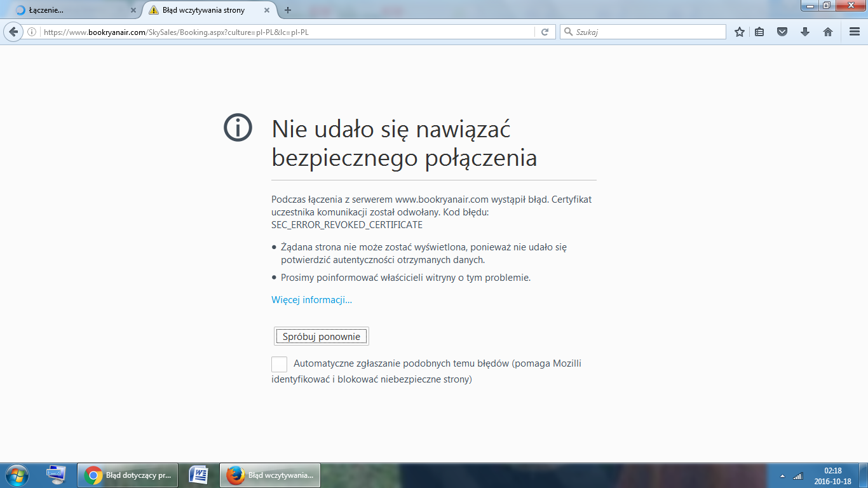Click the Spróbuj ponownie button
The image size is (868, 488).
click(x=322, y=337)
